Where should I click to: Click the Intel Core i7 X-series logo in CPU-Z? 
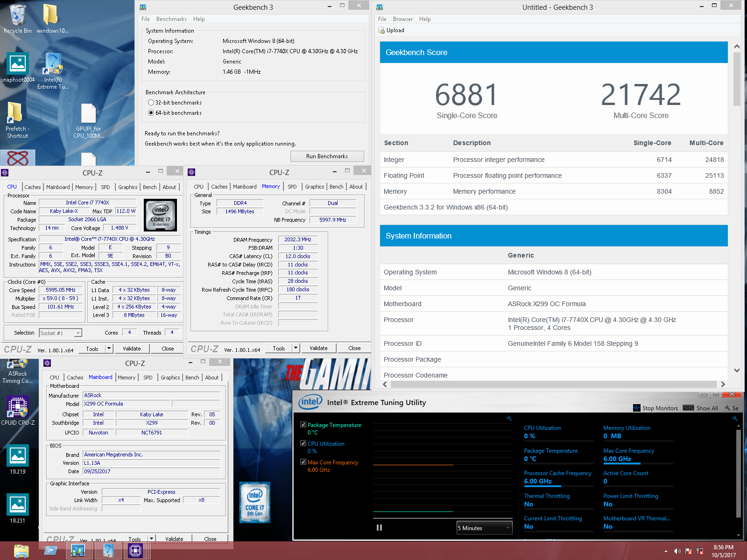coord(160,215)
